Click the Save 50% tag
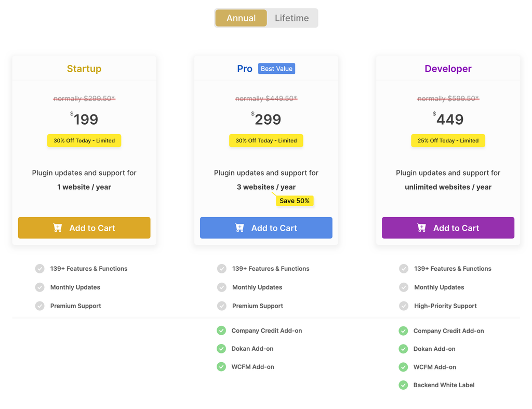The height and width of the screenshot is (409, 532). pos(295,201)
